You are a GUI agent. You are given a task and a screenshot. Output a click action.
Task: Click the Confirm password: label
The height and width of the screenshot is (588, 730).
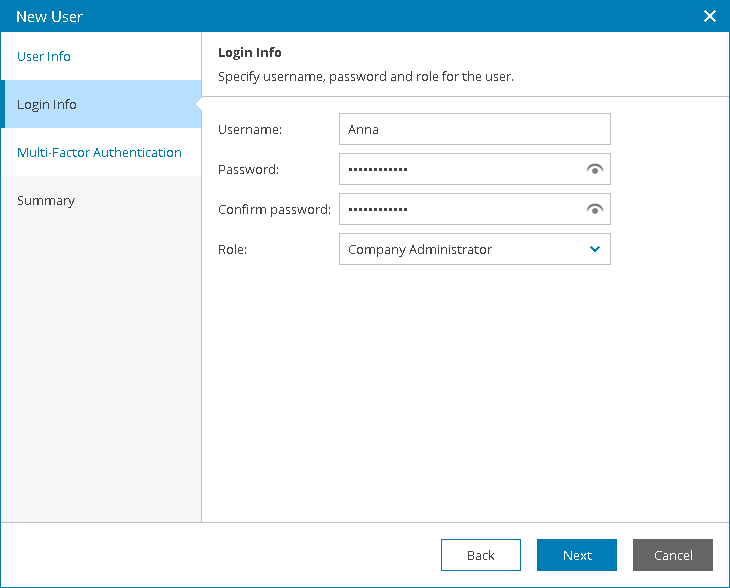(274, 210)
